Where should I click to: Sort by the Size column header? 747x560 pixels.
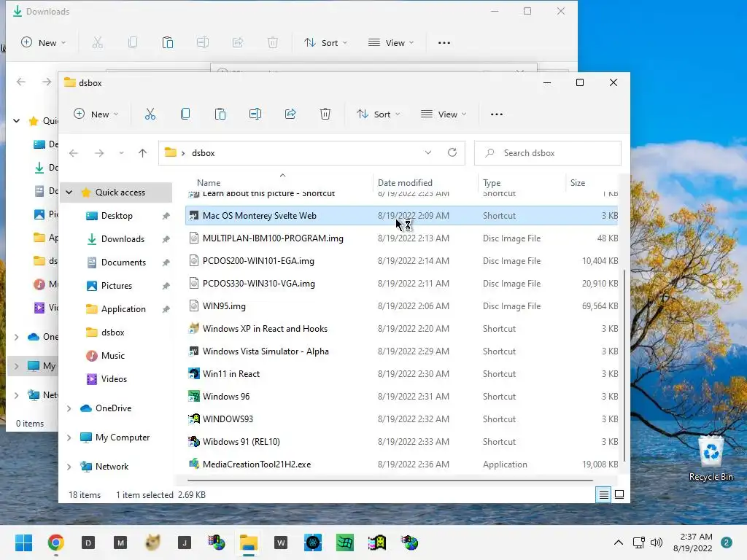[578, 183]
